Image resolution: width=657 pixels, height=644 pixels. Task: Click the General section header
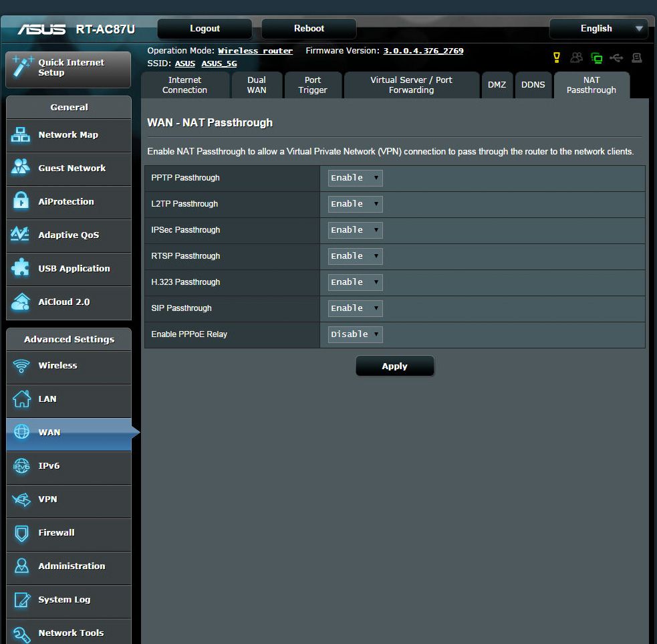pos(69,107)
